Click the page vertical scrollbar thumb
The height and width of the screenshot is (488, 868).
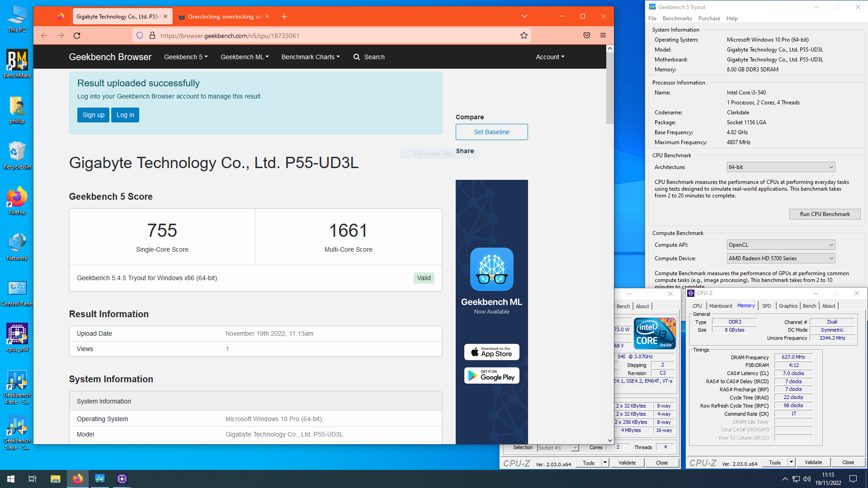(610, 88)
